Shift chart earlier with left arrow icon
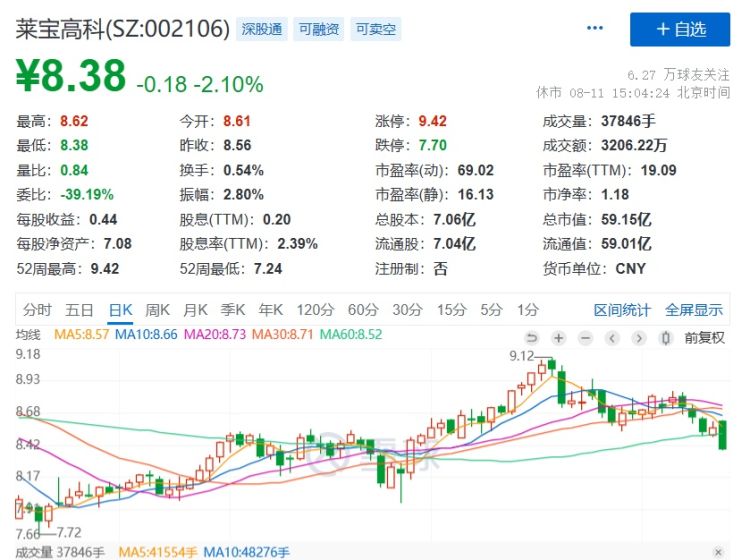 [612, 338]
